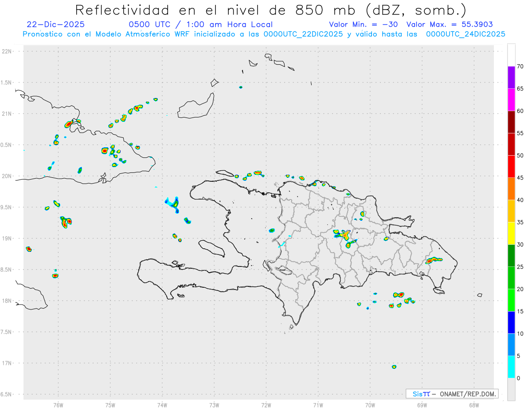The height and width of the screenshot is (411, 532).
Task: Click the longitude label "68W"
Action: pos(474,405)
